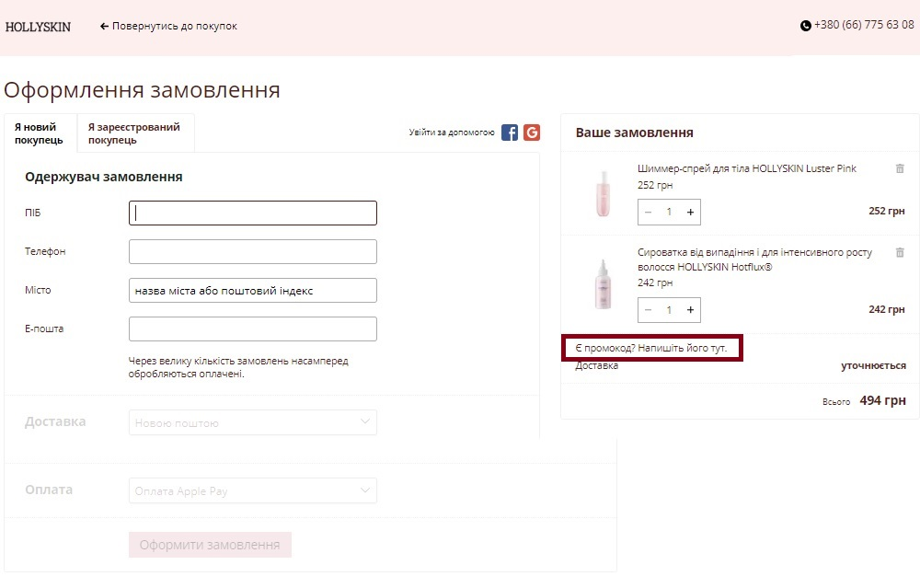Viewport: 920px width, 588px height.
Task: Decrease Hotflux serum quantity with the minus icon
Action: pyautogui.click(x=648, y=310)
